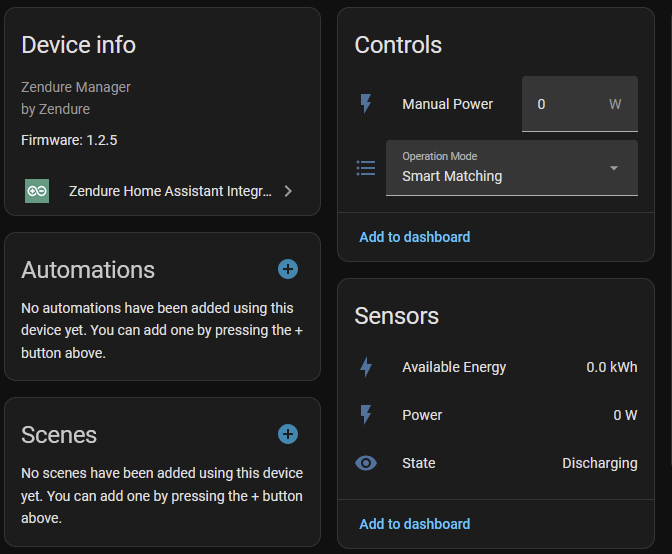Click the Power sensor lightning icon
672x554 pixels.
pyautogui.click(x=366, y=415)
